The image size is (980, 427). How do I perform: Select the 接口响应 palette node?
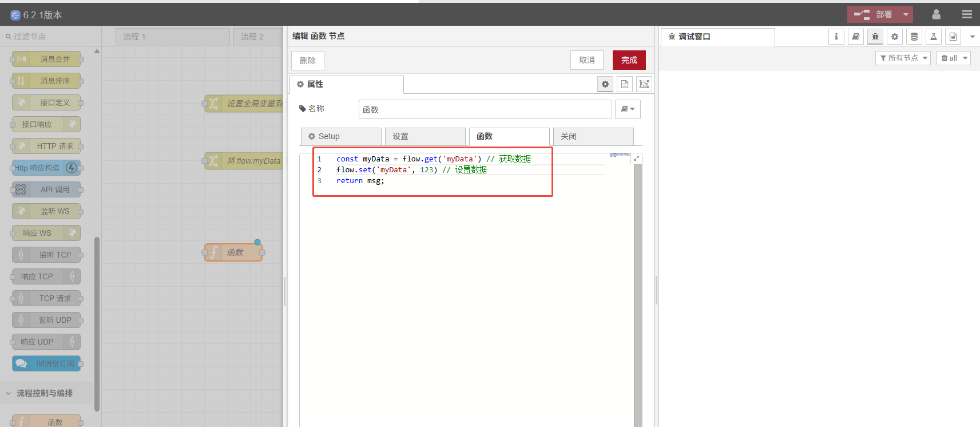click(46, 124)
